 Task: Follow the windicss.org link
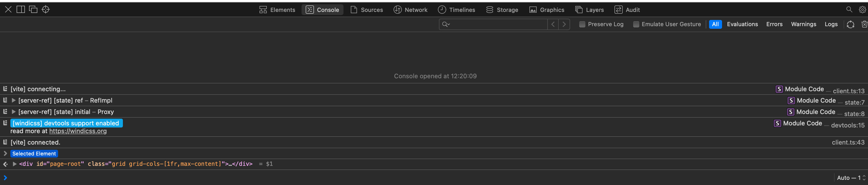tap(78, 131)
